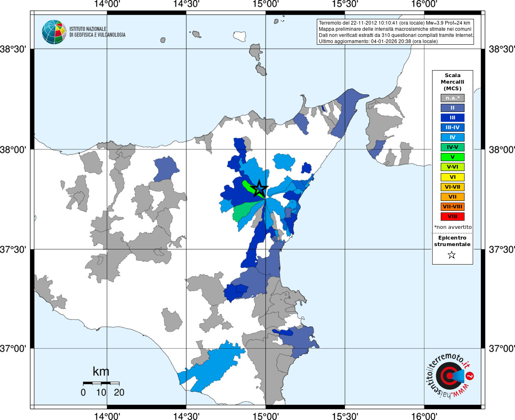Click the hollow star symbol in the legend
The image size is (515, 420).
pyautogui.click(x=452, y=255)
